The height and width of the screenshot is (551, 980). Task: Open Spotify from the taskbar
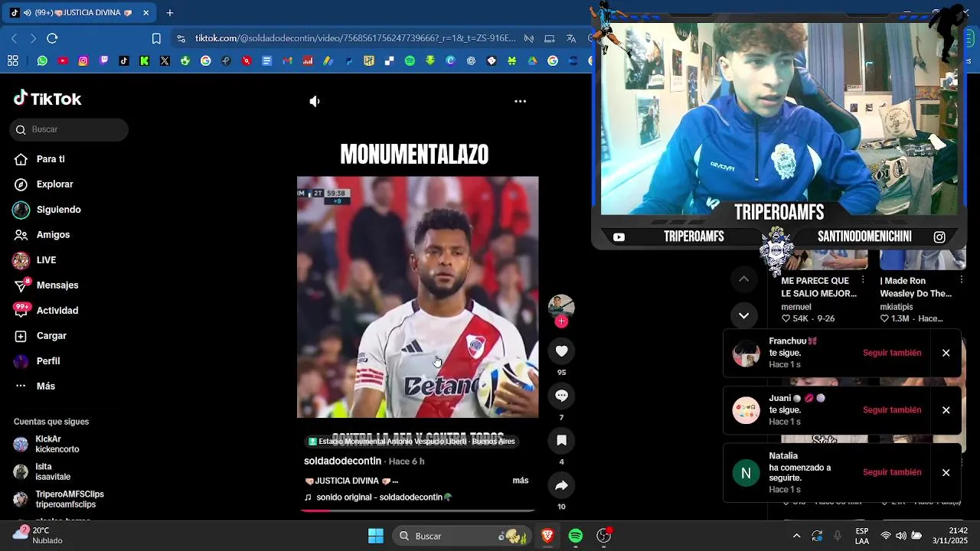coord(576,536)
